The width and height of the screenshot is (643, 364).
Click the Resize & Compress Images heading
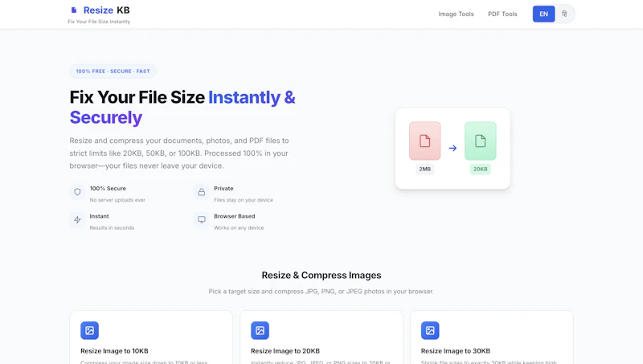click(321, 275)
